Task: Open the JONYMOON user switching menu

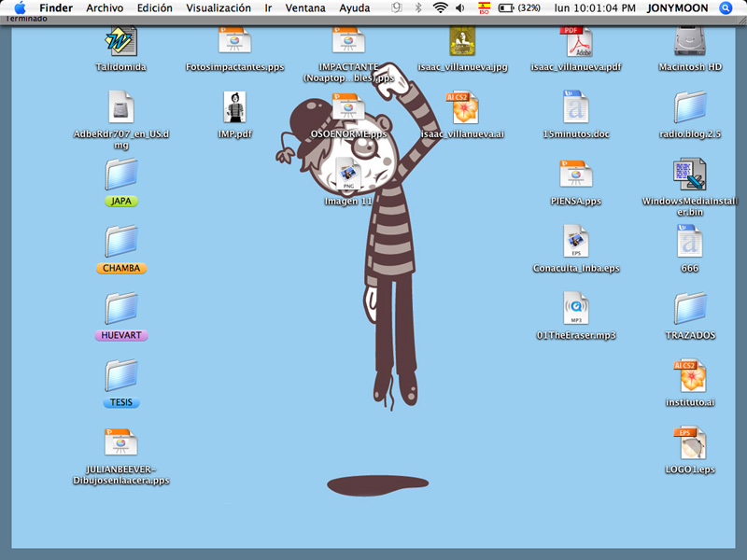Action: tap(677, 8)
